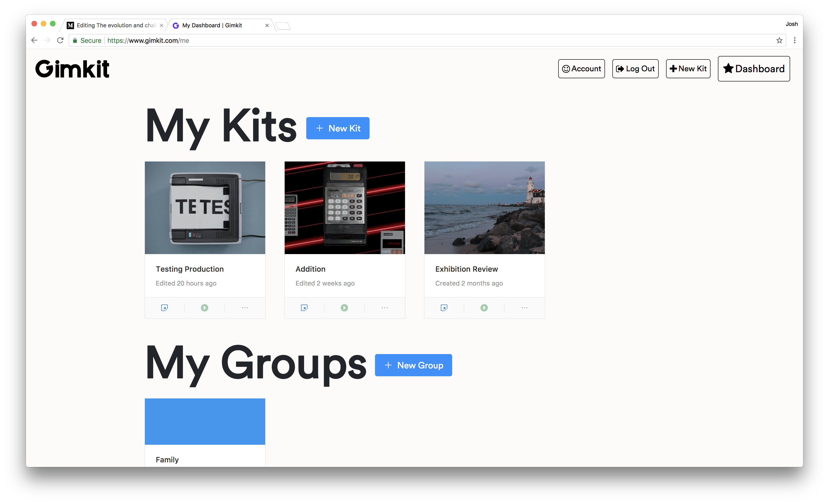Open the Exhibition Review lighthouse thumbnail
Viewport: 829px width, 504px height.
484,208
